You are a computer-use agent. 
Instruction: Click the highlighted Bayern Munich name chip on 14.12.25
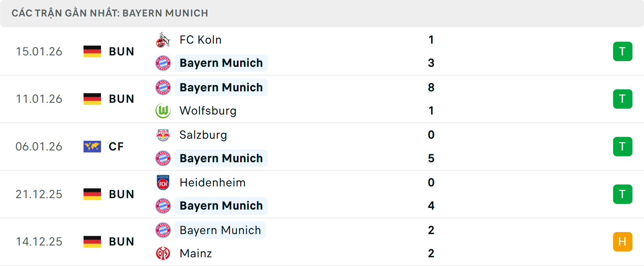pyautogui.click(x=220, y=230)
